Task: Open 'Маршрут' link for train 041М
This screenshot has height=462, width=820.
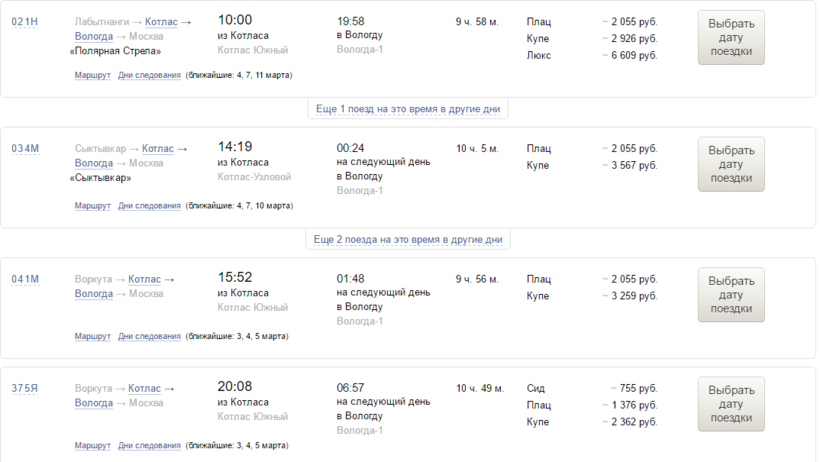Action: click(x=92, y=336)
